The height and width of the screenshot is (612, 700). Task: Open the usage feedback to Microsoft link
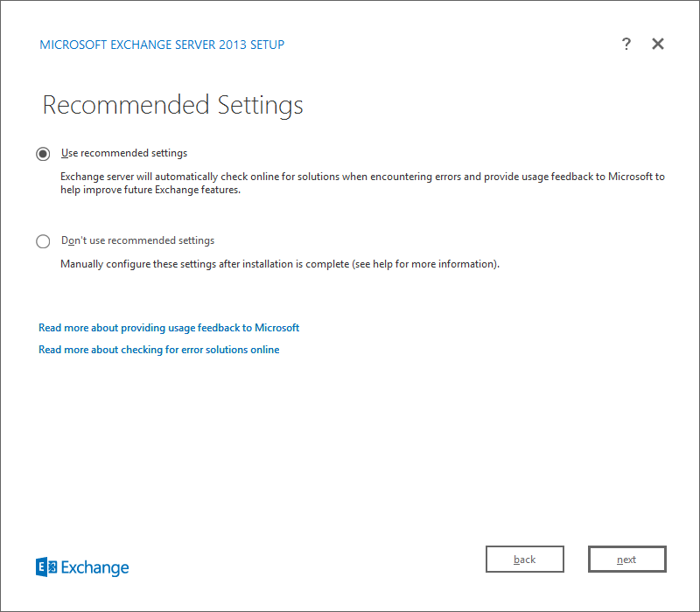169,328
